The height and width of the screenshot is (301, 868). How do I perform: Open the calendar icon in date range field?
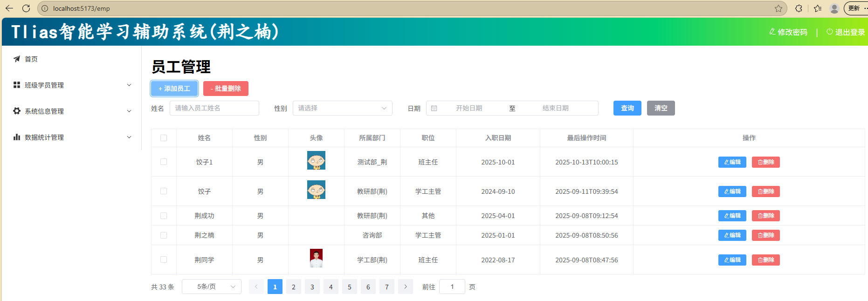434,108
